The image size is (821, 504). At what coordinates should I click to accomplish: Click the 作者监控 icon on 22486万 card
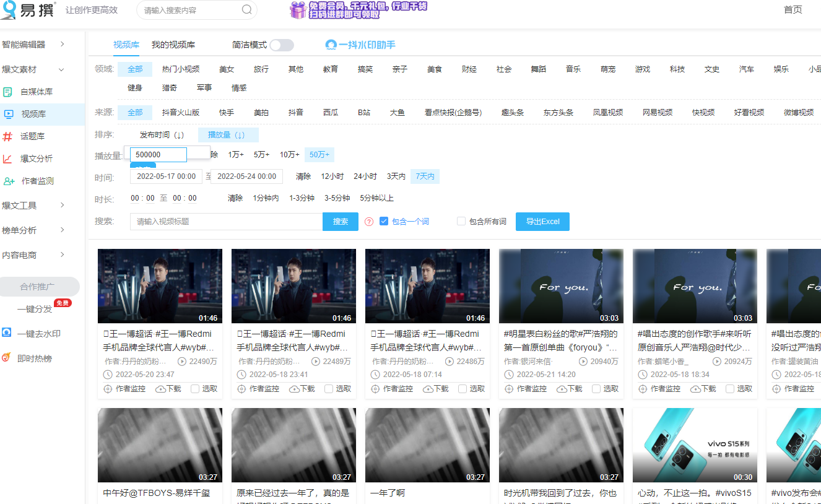coord(375,389)
